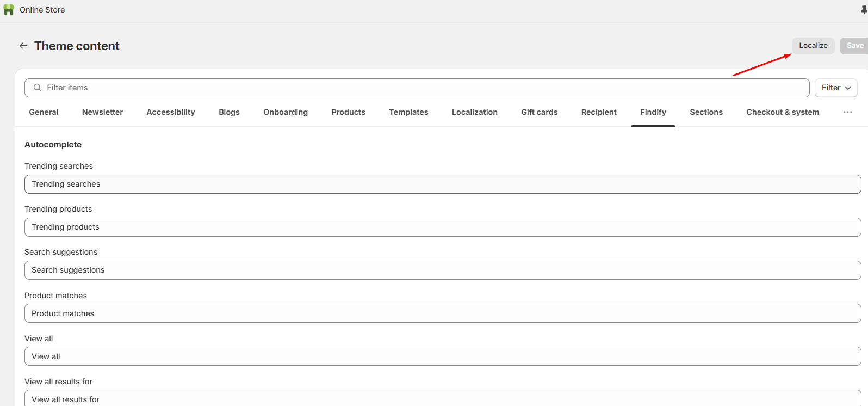Open the Filter dropdown

coord(836,88)
